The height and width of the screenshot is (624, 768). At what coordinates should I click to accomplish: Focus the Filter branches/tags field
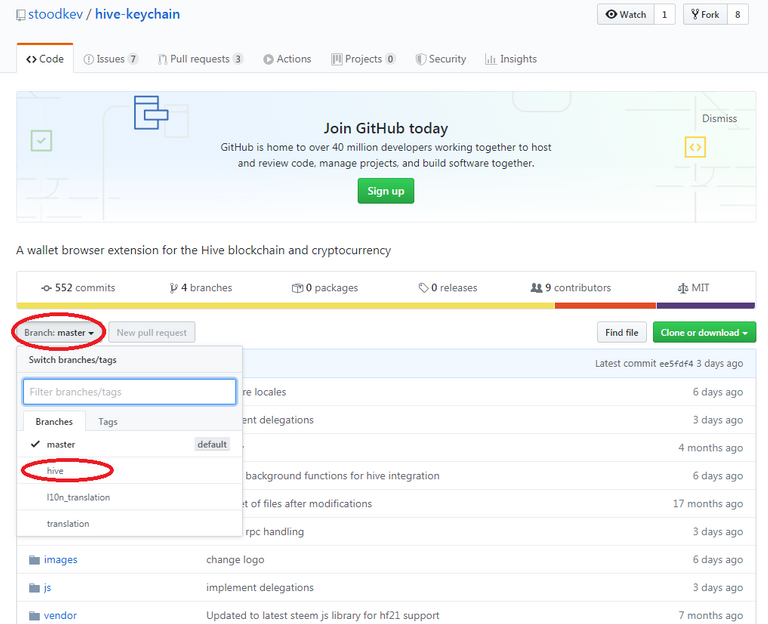[129, 392]
